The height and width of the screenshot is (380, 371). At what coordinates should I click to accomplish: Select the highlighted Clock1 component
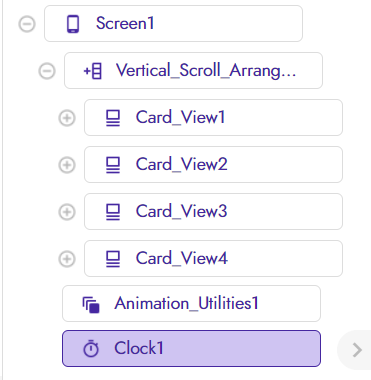pyautogui.click(x=191, y=349)
